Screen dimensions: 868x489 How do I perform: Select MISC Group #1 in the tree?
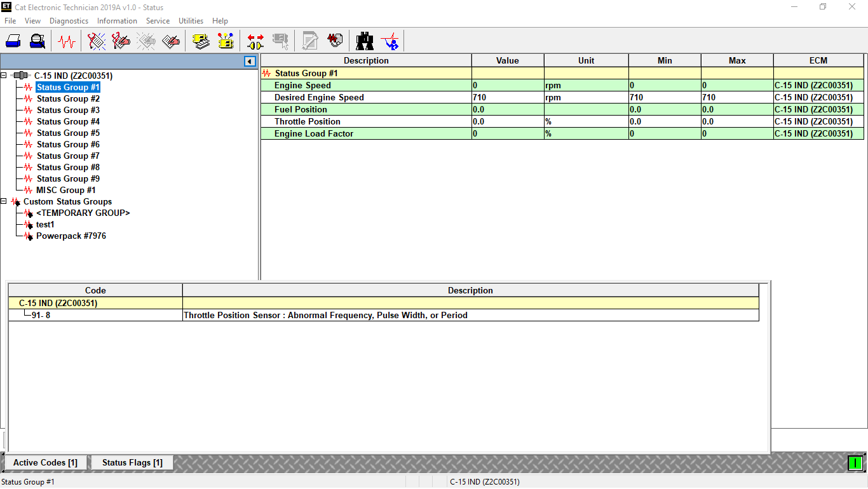[x=66, y=190]
